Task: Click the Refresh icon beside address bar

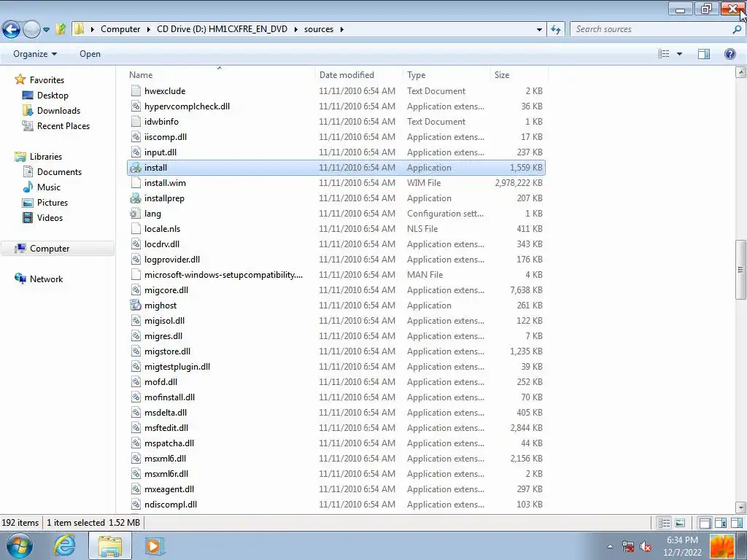Action: tap(555, 29)
